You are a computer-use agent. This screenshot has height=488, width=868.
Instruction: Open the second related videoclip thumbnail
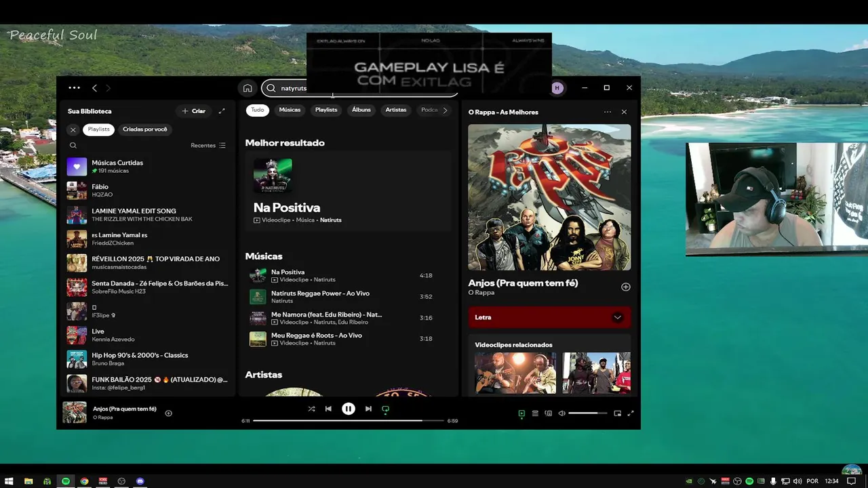coord(596,373)
